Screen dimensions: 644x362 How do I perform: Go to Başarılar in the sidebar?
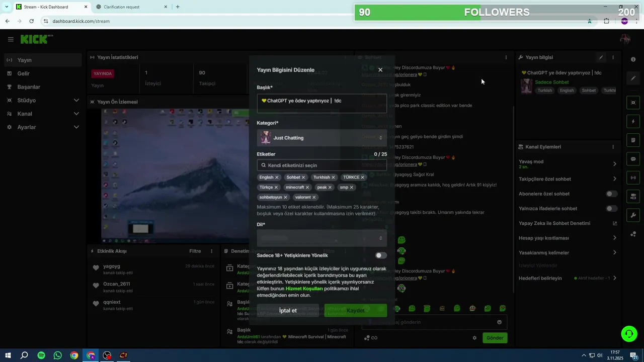click(x=43, y=87)
